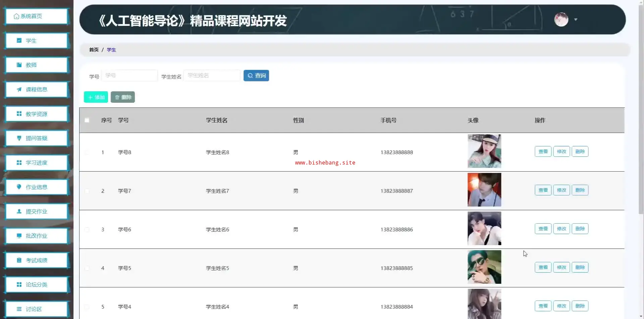Click the 查看 button for 学号5
This screenshot has width=644, height=319.
543,267
